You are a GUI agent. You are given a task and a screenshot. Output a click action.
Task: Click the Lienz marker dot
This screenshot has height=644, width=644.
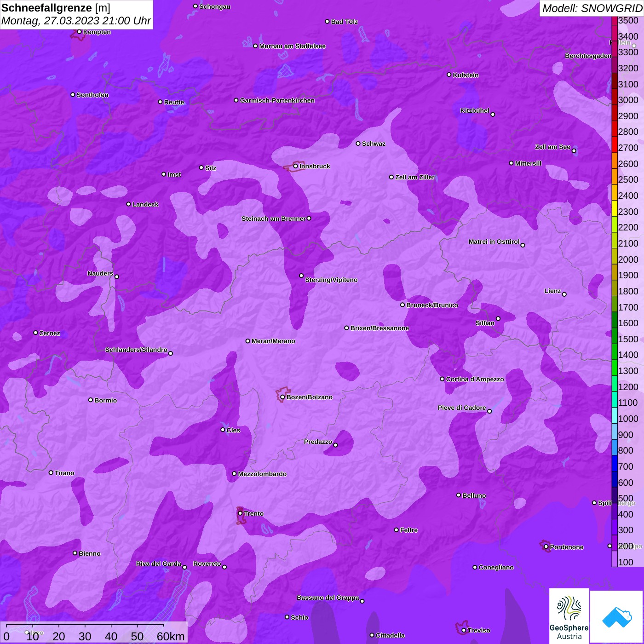[x=564, y=294]
